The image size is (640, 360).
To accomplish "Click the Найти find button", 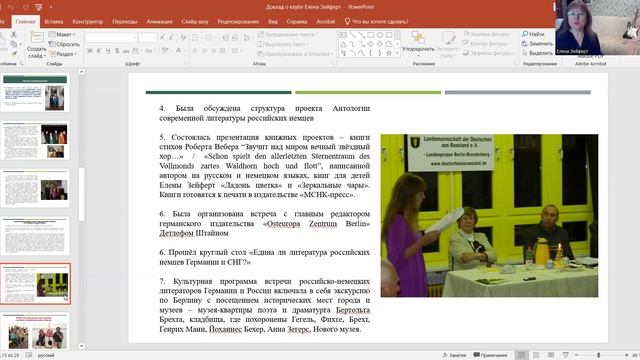I will click(x=533, y=34).
